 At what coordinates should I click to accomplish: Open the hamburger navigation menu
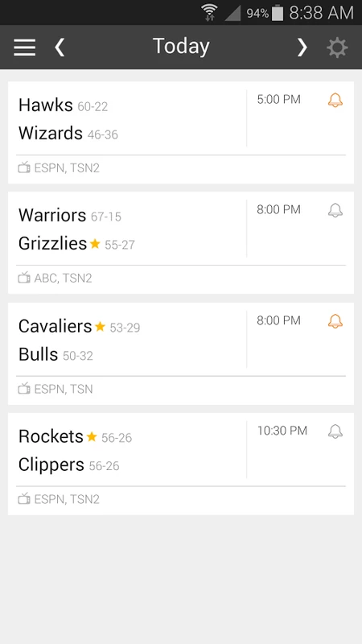click(25, 47)
